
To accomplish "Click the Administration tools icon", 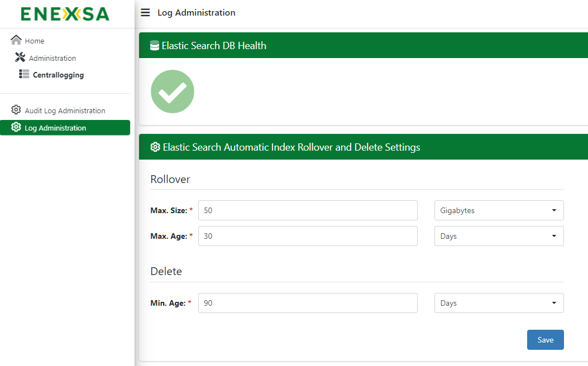I will (20, 57).
